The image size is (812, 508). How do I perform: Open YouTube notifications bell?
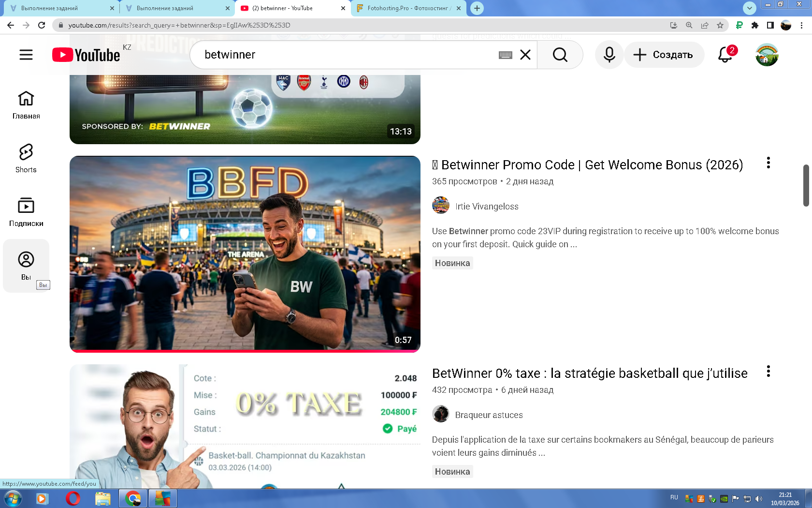click(725, 55)
